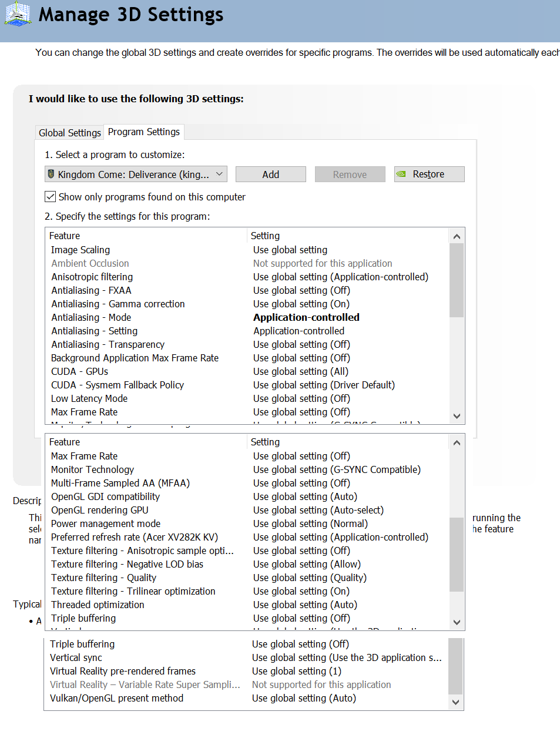Select Threaded optimization feature row
560x745 pixels.
pyautogui.click(x=247, y=605)
